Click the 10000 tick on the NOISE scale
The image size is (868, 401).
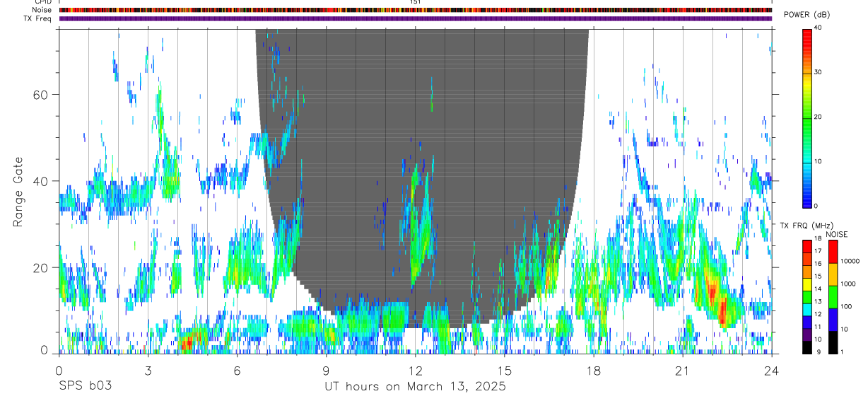[850, 262]
